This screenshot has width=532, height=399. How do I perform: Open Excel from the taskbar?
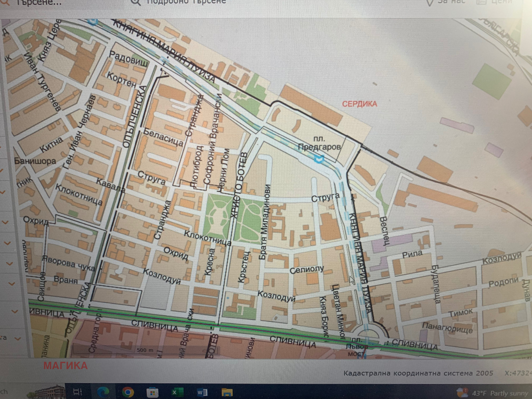[176, 392]
